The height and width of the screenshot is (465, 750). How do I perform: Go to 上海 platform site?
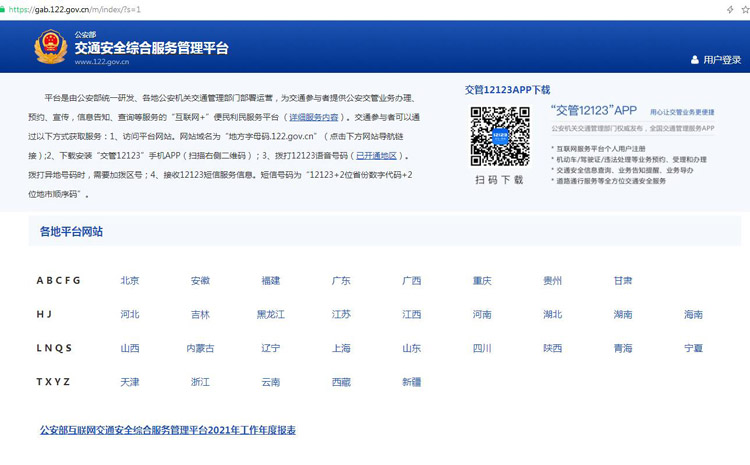click(341, 349)
